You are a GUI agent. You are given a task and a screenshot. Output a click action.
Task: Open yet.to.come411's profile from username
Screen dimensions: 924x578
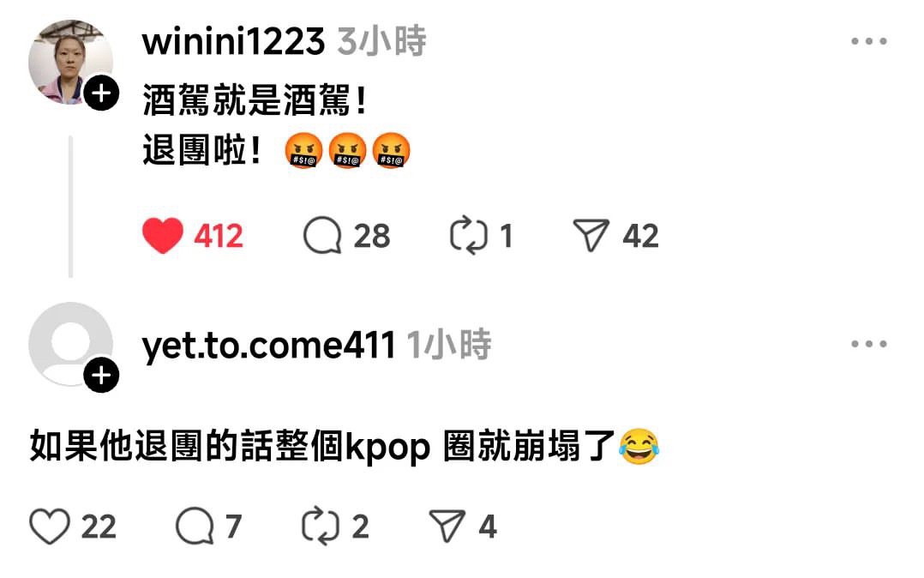[269, 345]
